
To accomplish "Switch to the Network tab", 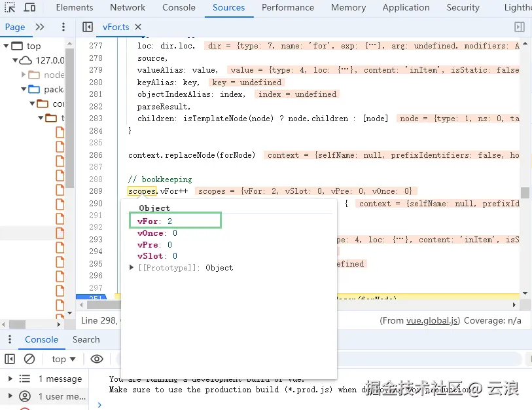I will [x=128, y=7].
